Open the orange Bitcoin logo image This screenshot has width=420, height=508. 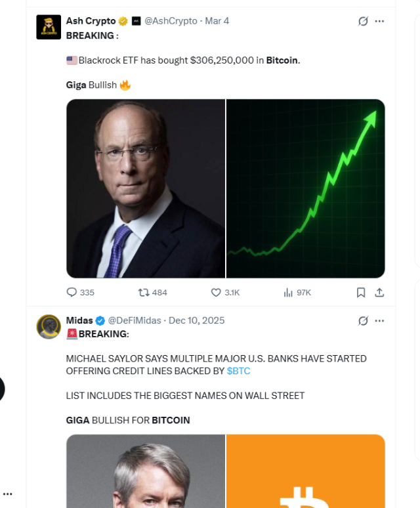305,471
